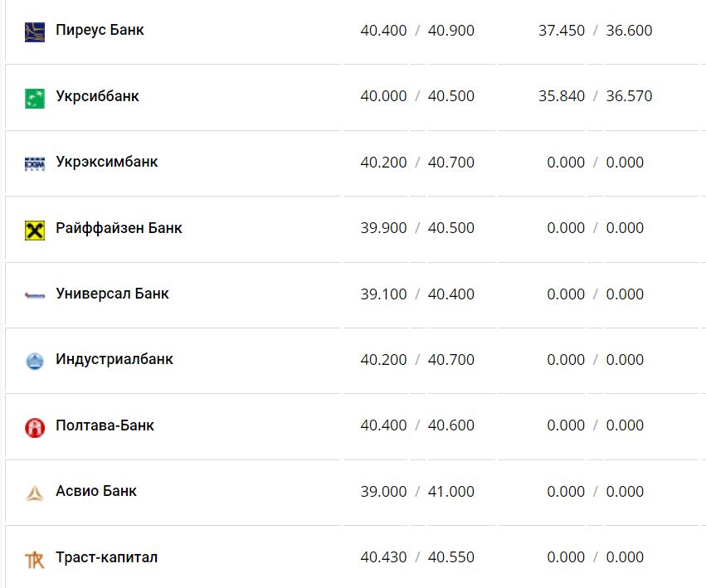Click the yellow Райффайзен Банк logo
This screenshot has width=706, height=588.
pyautogui.click(x=34, y=230)
